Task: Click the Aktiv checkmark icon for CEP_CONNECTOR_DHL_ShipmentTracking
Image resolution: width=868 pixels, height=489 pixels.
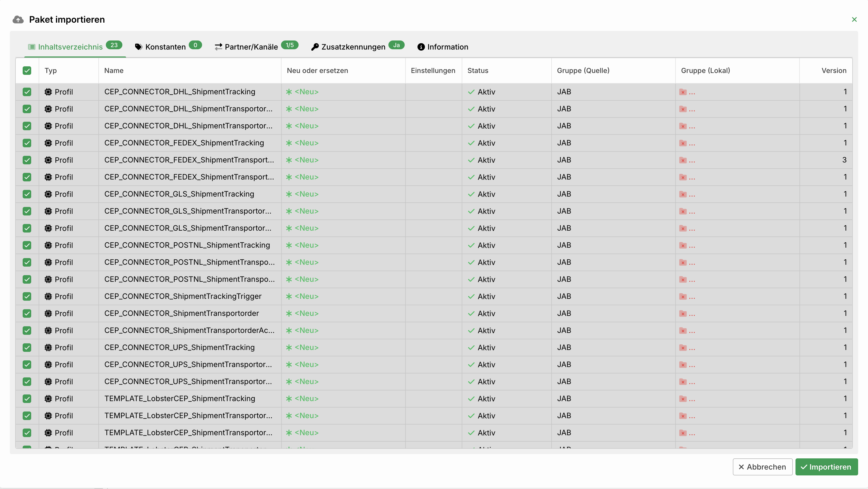Action: tap(471, 92)
